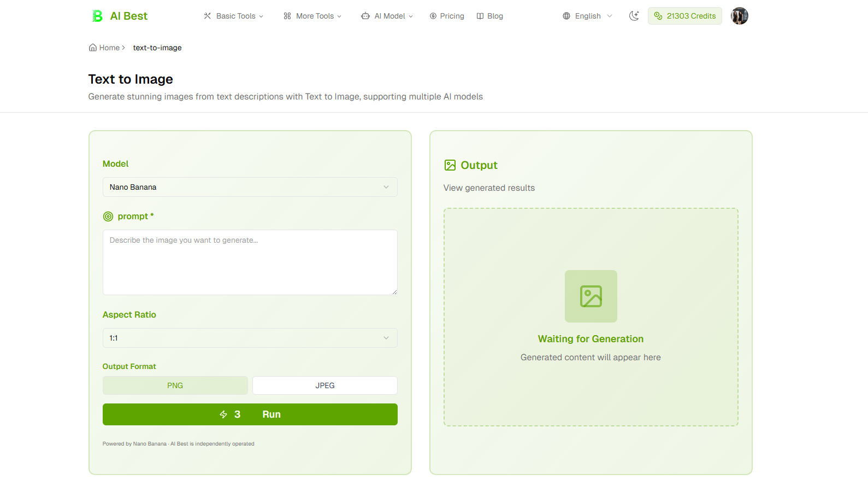The image size is (868, 486).
Task: Open the English language selector
Action: click(x=588, y=16)
